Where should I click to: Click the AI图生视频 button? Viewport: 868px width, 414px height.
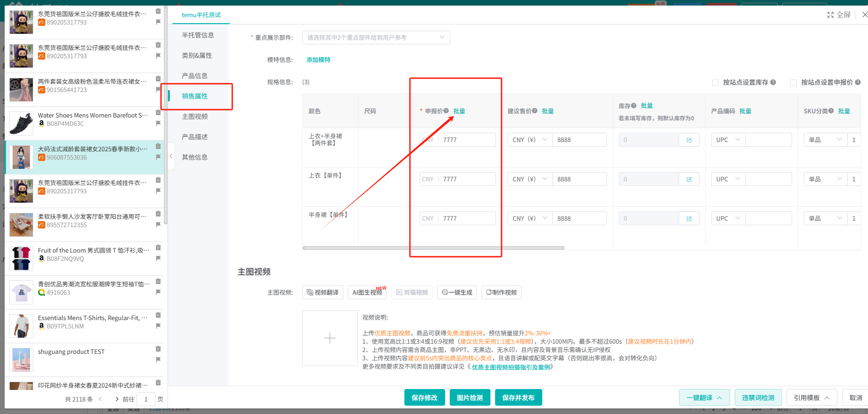click(x=367, y=292)
